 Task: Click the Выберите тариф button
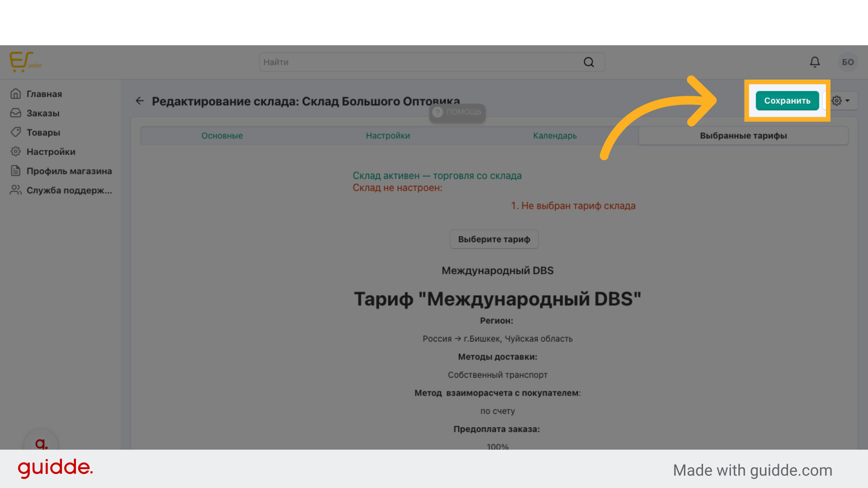click(x=494, y=239)
